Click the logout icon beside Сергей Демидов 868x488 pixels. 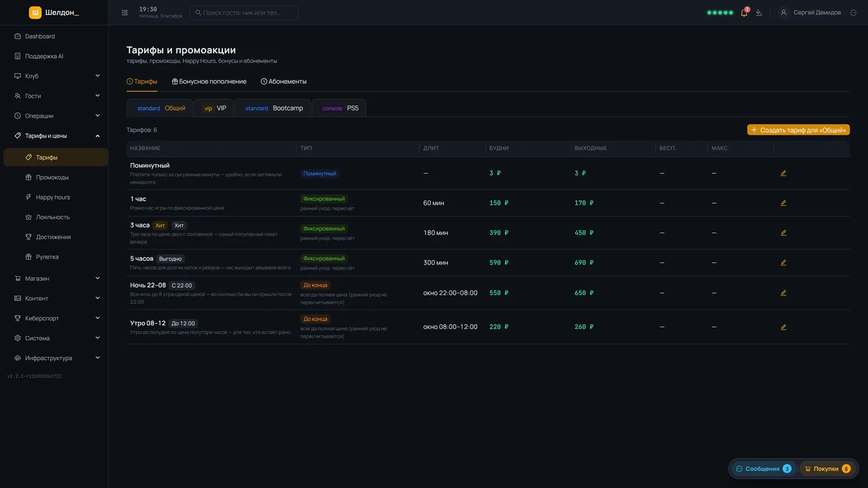click(x=853, y=12)
